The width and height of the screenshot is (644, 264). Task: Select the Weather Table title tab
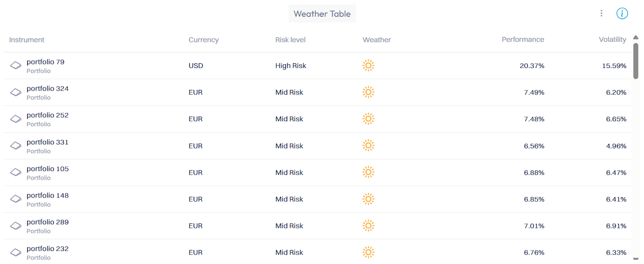point(322,14)
